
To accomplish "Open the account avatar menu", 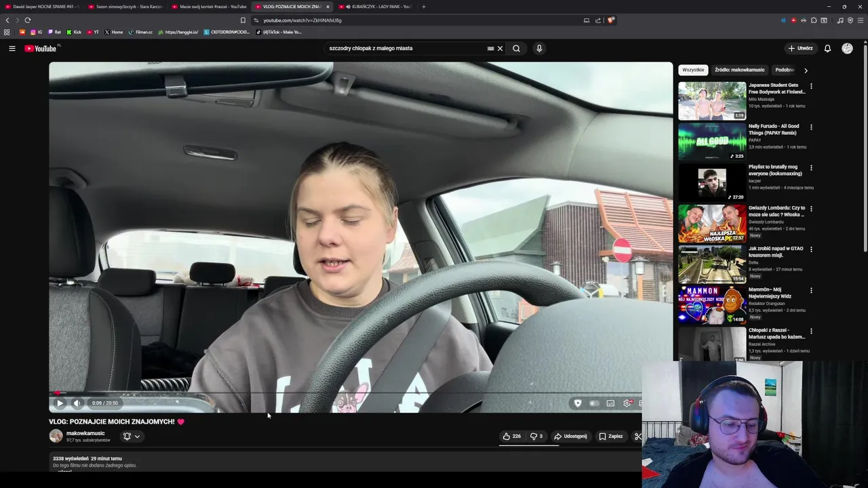I will pos(847,48).
